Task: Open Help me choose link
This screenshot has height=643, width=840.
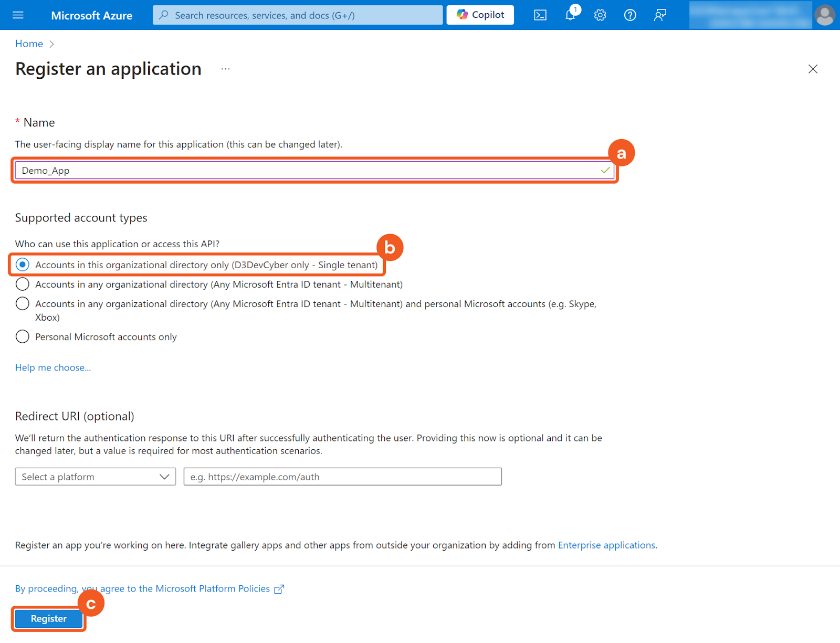Action: pos(53,367)
